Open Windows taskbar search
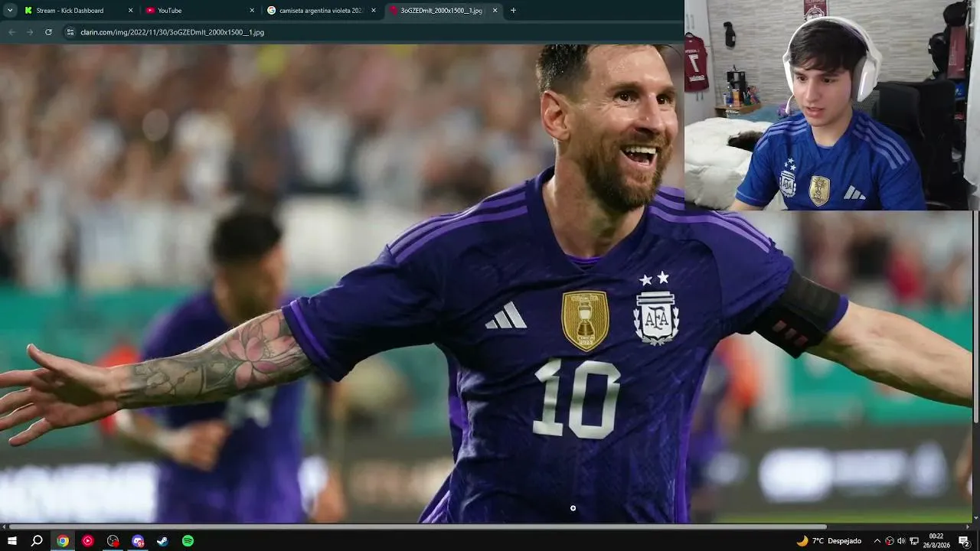Image resolution: width=980 pixels, height=551 pixels. coord(37,541)
